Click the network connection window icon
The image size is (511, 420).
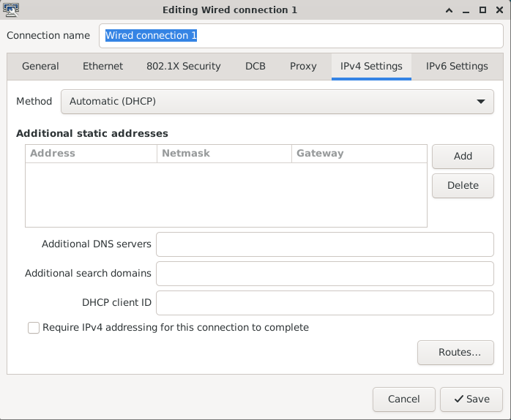click(11, 10)
